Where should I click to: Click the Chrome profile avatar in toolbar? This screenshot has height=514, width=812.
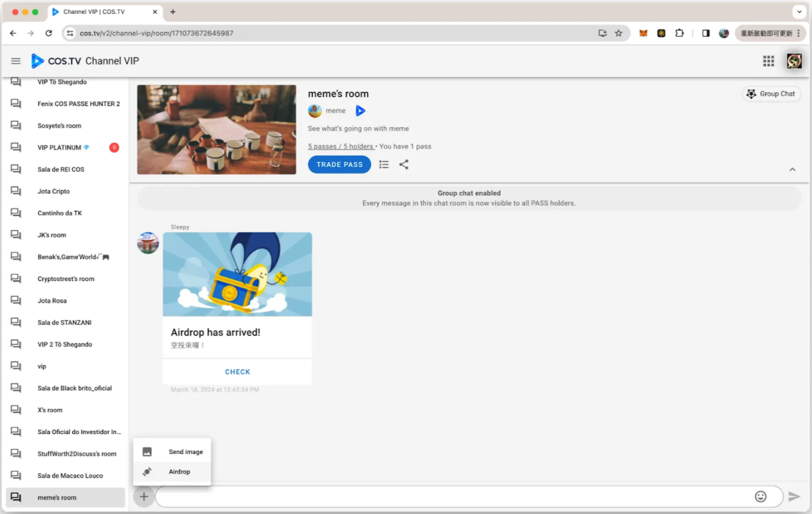724,33
